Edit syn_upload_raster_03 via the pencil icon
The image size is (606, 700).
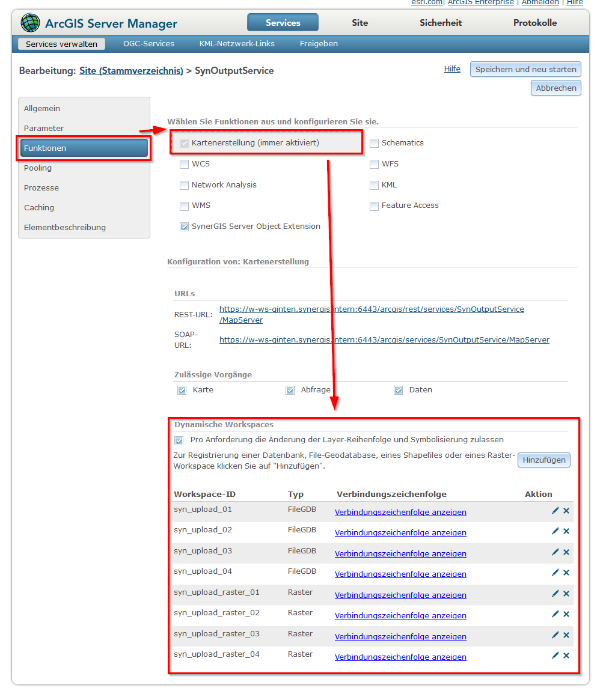point(555,635)
